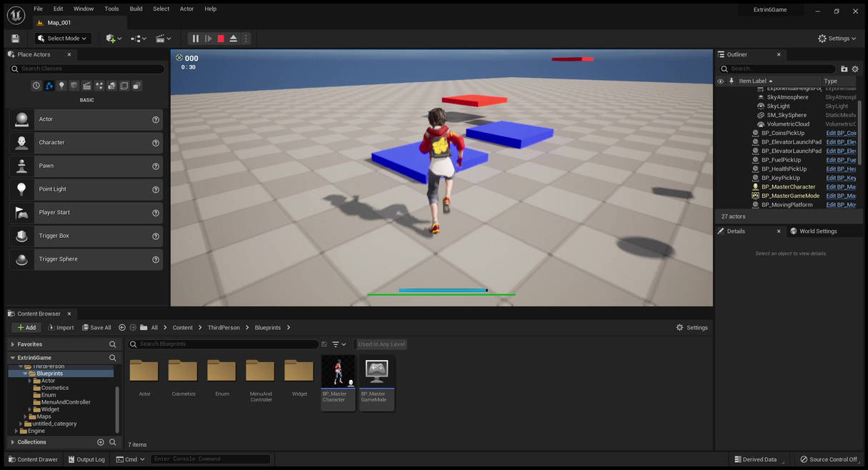Toggle the pinned state column for SM_SkySphere
Viewport: 868px width, 470px height.
(x=731, y=115)
